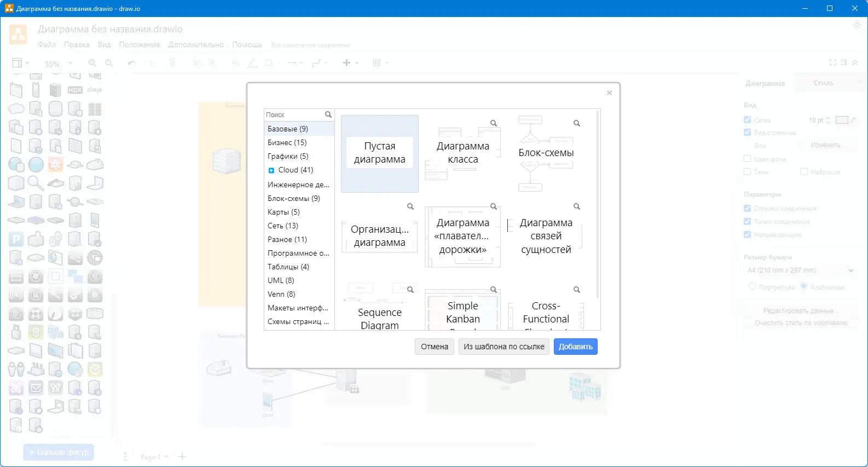
Task: Switch to the Стиль tab
Action: [x=823, y=83]
